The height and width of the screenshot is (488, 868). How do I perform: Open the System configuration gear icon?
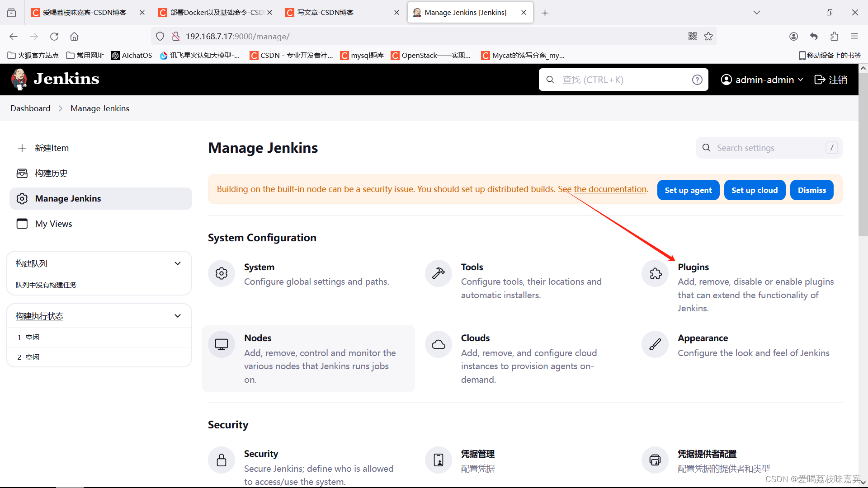[222, 273]
